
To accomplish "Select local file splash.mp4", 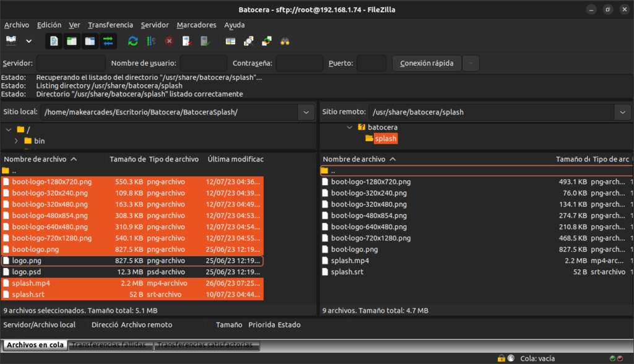I will tap(132, 283).
